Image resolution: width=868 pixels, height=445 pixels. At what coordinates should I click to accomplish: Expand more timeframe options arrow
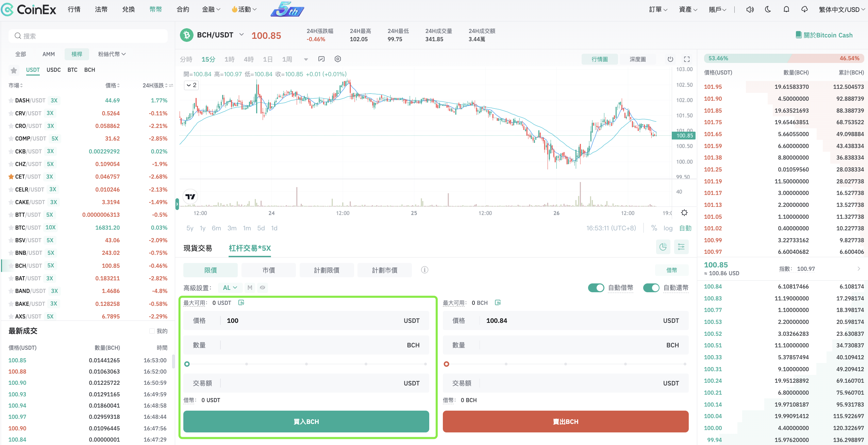click(306, 59)
